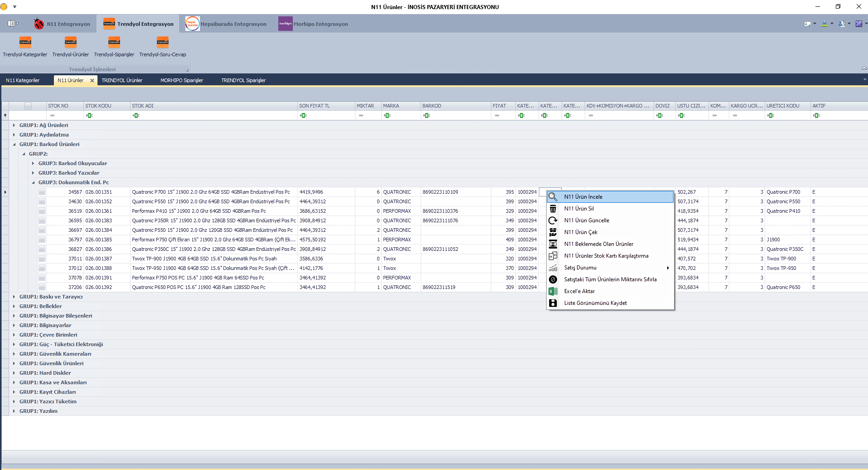
Task: Sort by SON FIYAT TL column header
Action: tap(326, 106)
